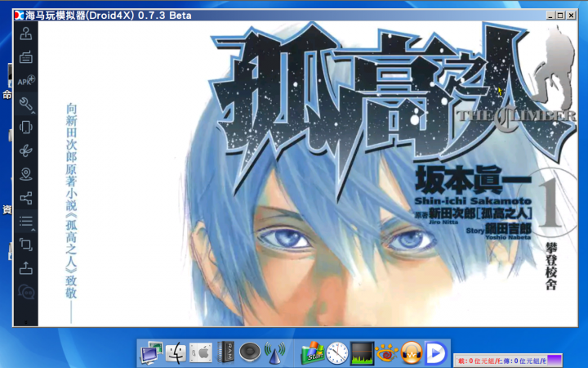Open the Apple switch preferences dock icon

click(201, 353)
